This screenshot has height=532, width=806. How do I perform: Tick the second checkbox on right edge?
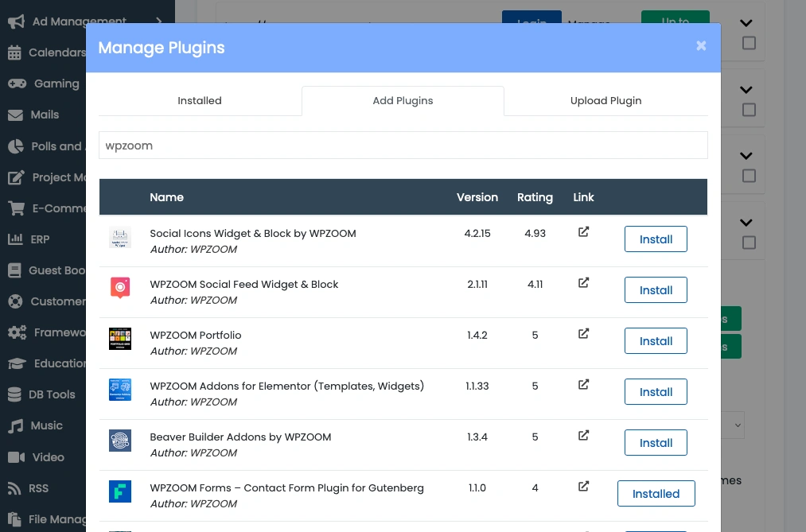click(749, 110)
